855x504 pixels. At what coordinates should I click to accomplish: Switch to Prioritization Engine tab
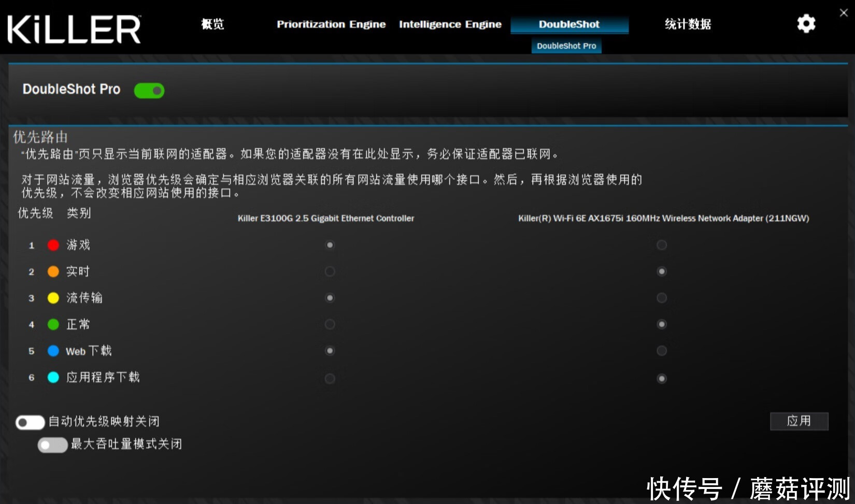click(331, 24)
